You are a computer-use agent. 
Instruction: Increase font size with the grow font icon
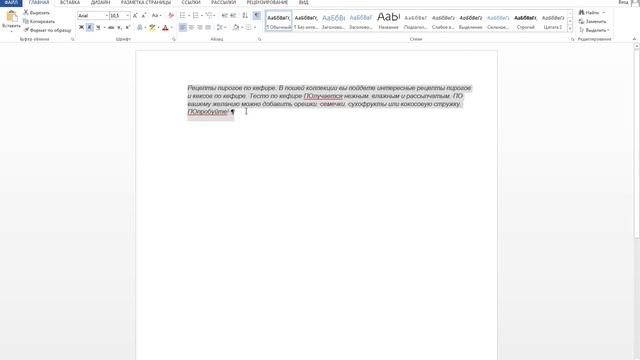[135, 16]
